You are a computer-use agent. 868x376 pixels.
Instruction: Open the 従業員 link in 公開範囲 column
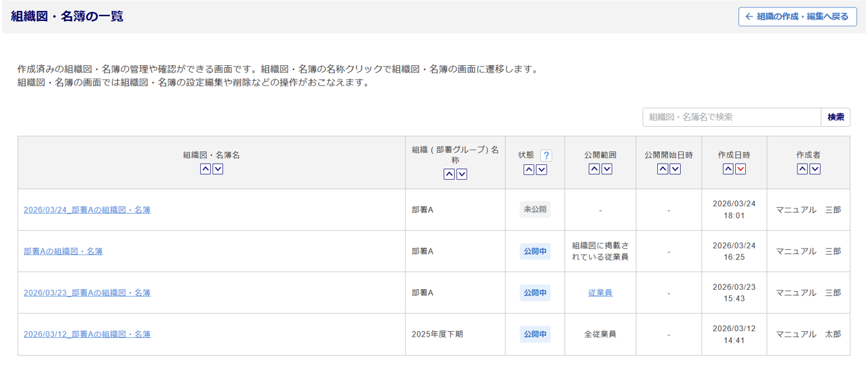click(600, 293)
